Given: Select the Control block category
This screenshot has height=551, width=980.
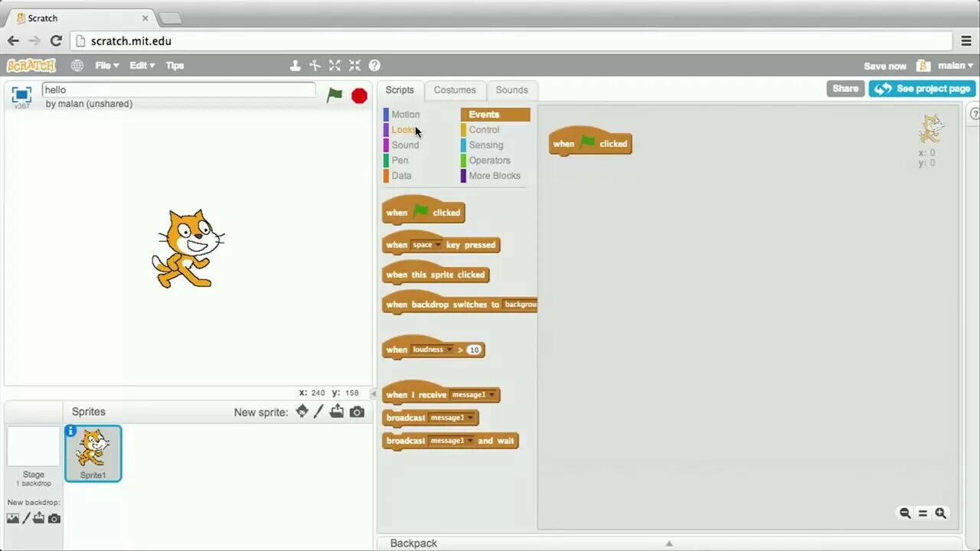Looking at the screenshot, I should tap(484, 130).
